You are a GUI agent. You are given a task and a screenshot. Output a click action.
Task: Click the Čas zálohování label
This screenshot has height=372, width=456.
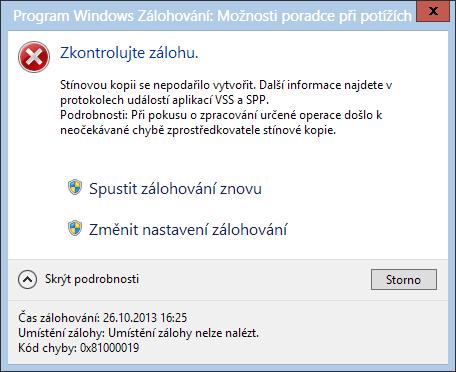(59, 318)
